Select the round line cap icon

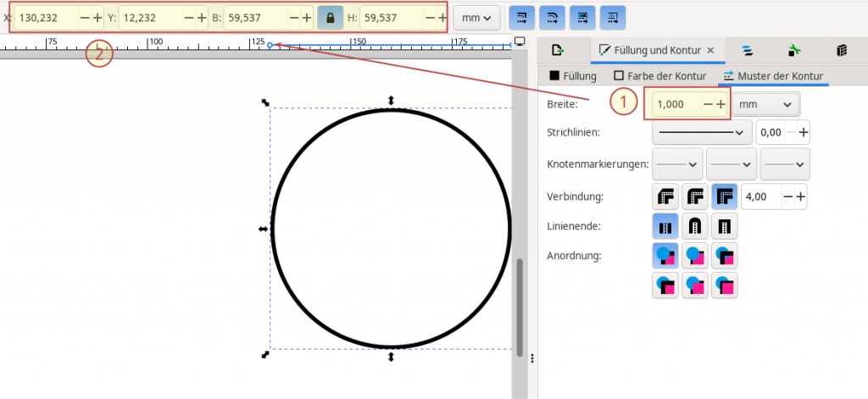(695, 226)
